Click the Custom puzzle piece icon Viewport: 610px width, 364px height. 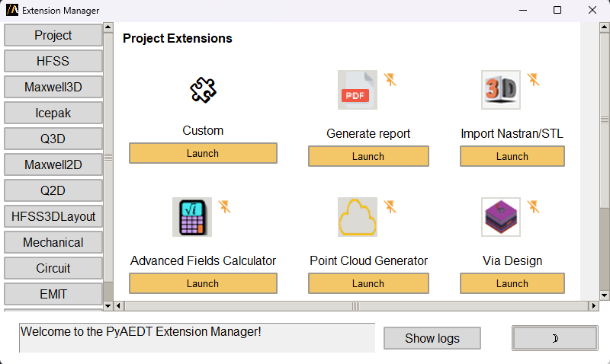[x=203, y=90]
